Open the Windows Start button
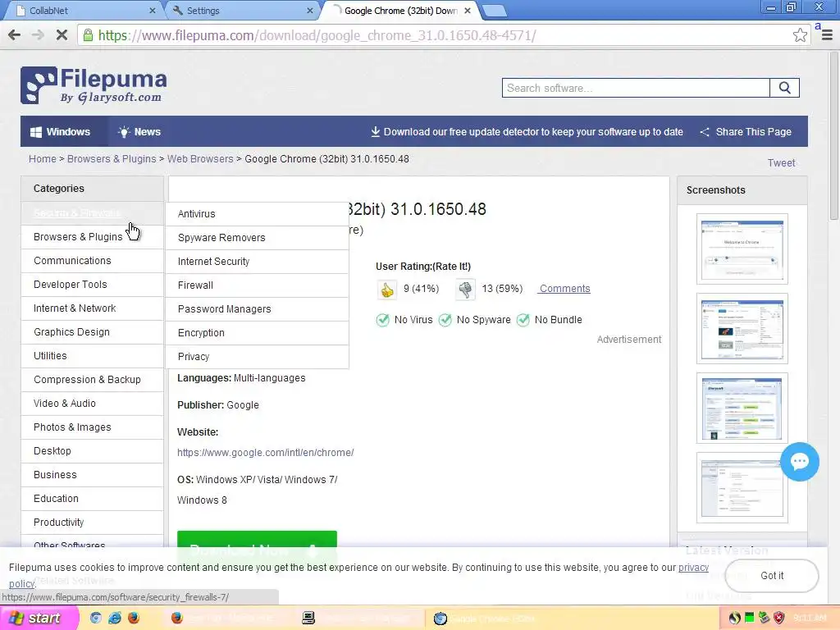This screenshot has width=840, height=630. [39, 619]
